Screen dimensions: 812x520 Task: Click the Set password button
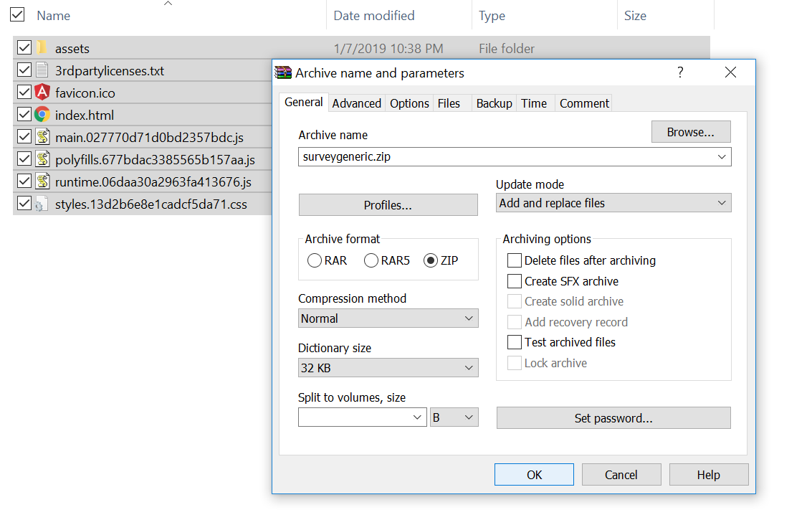[613, 418]
